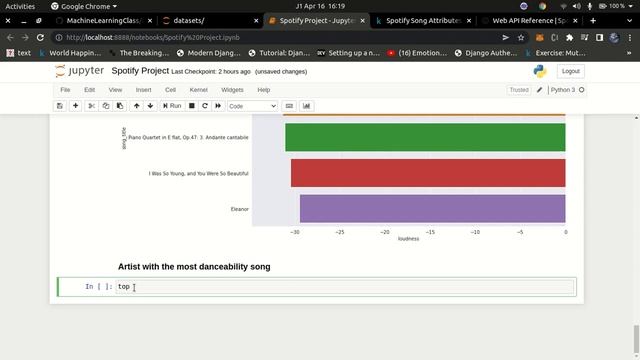Open the Widgets menu
This screenshot has height=360, width=640.
point(232,90)
